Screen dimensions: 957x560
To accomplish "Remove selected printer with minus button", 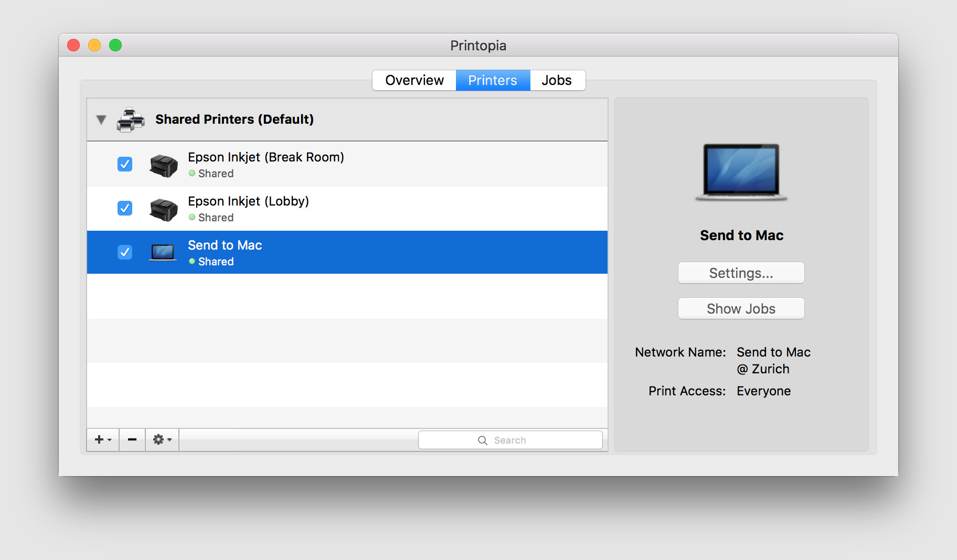I will tap(132, 439).
